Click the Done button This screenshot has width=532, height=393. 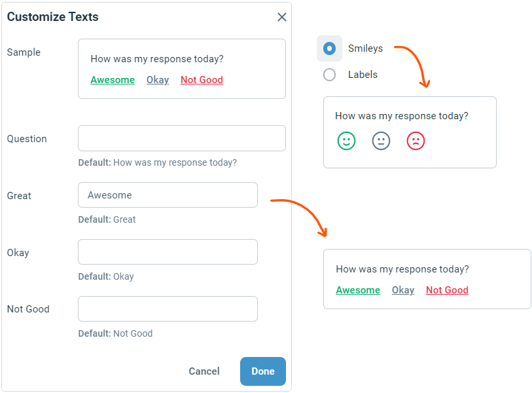262,371
